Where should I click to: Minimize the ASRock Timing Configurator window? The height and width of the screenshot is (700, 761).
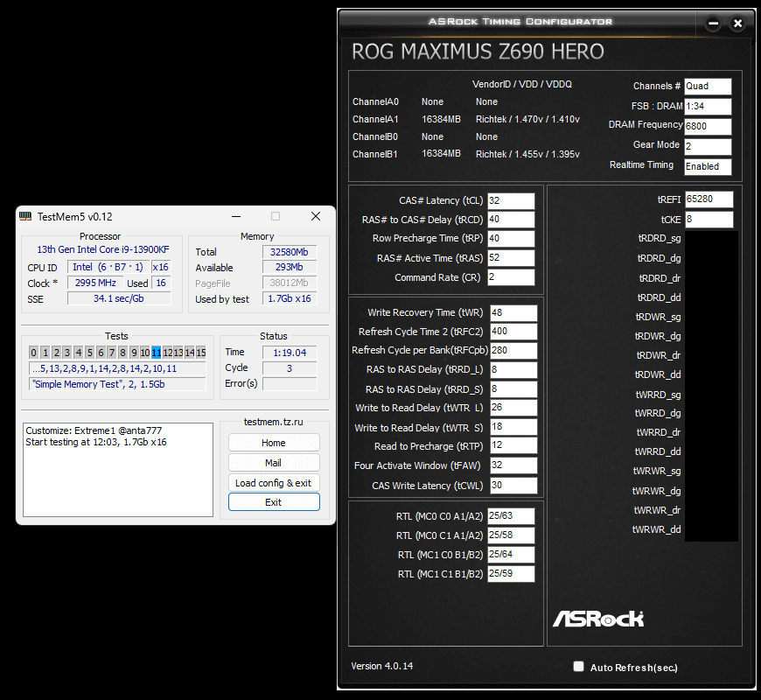tap(713, 23)
